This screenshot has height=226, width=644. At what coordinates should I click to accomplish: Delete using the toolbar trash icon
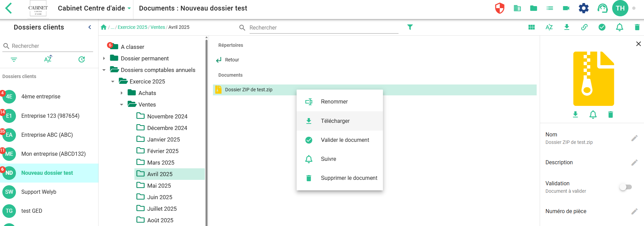pos(637,27)
